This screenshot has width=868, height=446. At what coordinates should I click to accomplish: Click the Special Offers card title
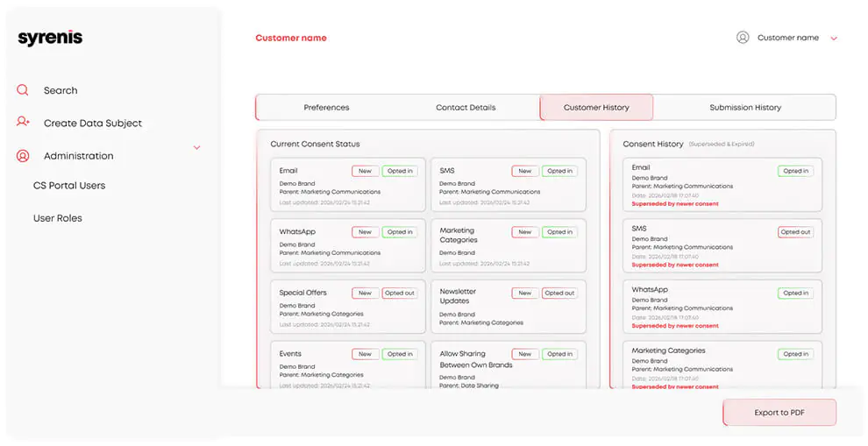[x=302, y=293]
